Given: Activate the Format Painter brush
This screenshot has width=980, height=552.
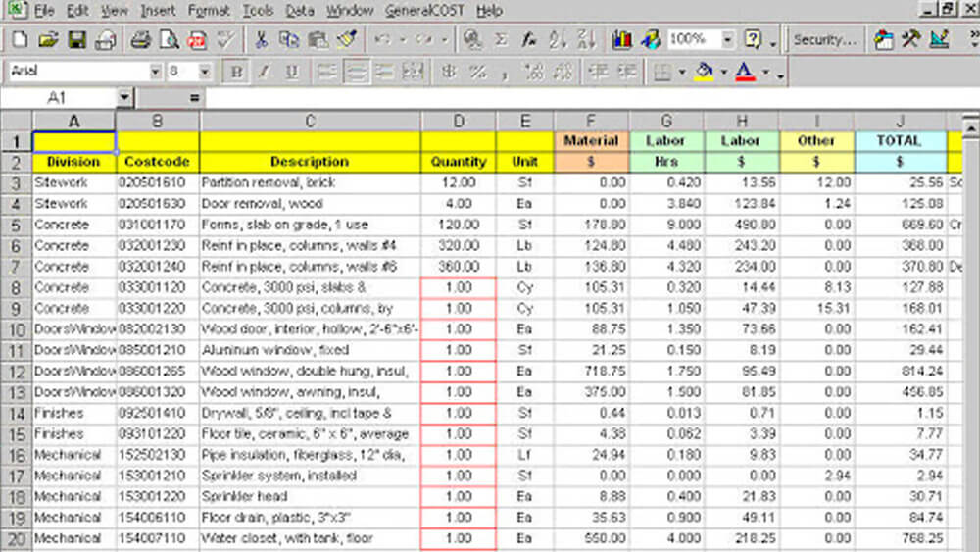Looking at the screenshot, I should pos(347,40).
